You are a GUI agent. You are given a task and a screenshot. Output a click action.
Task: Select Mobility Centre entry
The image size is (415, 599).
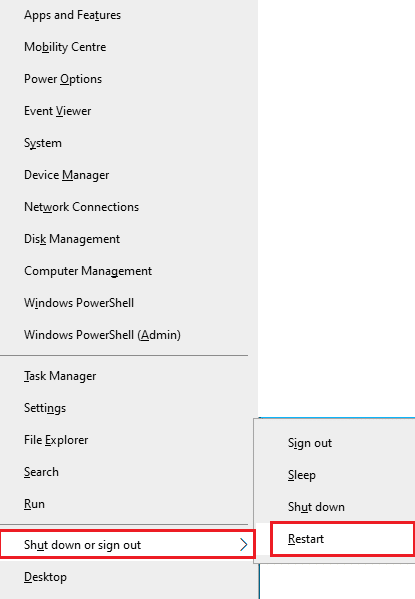[x=128, y=47]
